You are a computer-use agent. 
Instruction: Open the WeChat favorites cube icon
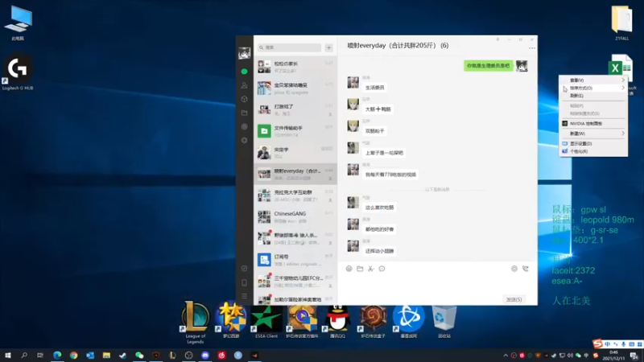(244, 99)
